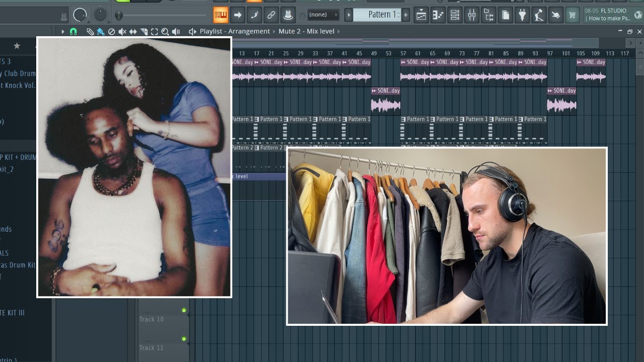Open 'KIT III' browser folder

tap(13, 313)
